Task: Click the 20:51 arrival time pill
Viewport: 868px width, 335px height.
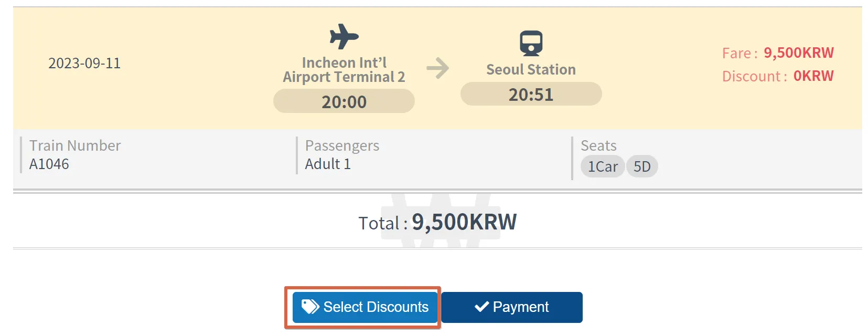Action: [531, 95]
